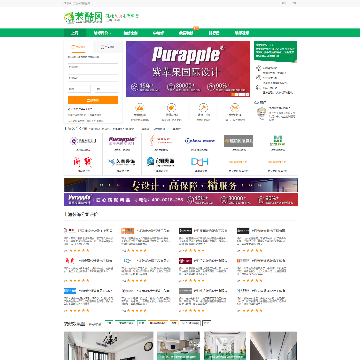Click the orange paint-roller circle icon
Image resolution: width=360 pixels, height=360 pixels.
(203, 108)
